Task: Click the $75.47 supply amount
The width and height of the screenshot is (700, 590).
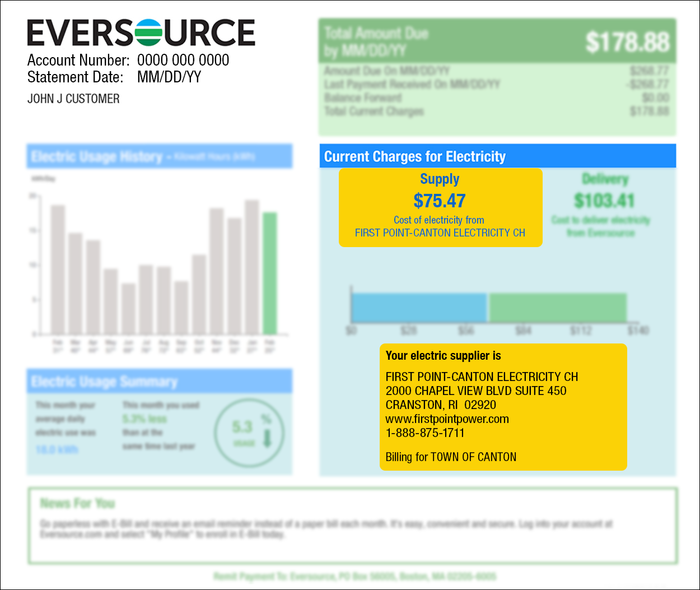Action: pyautogui.click(x=440, y=201)
